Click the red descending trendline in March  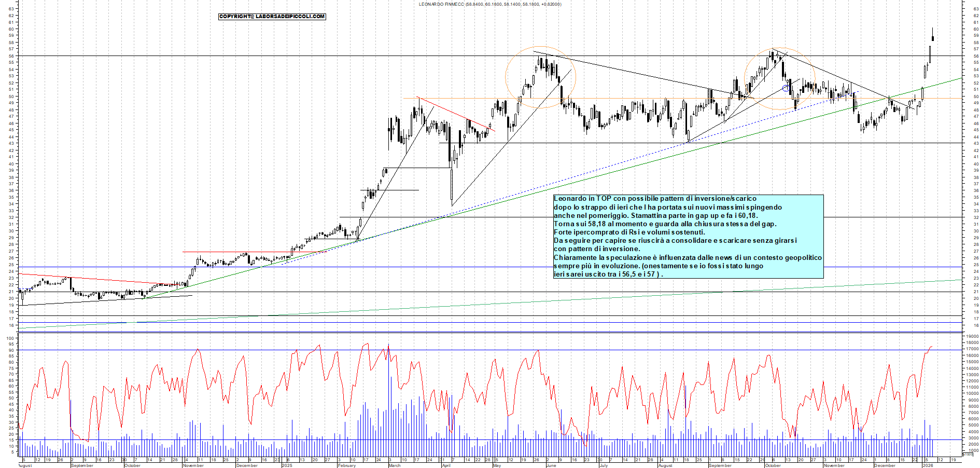[456, 114]
